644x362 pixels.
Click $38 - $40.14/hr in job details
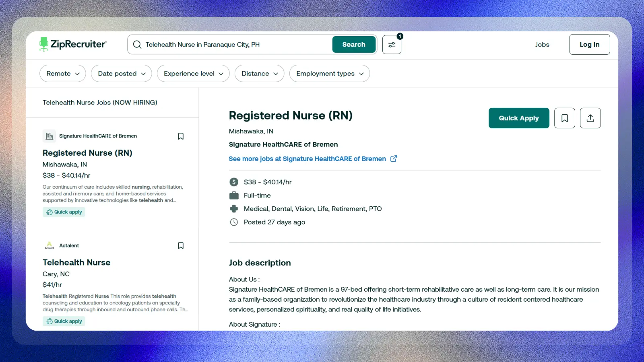pos(268,182)
